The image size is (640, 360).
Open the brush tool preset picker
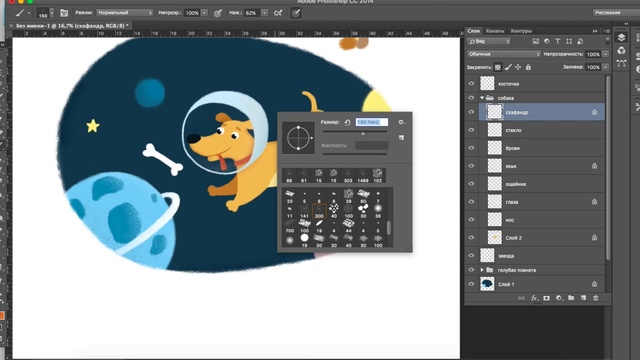click(x=23, y=13)
